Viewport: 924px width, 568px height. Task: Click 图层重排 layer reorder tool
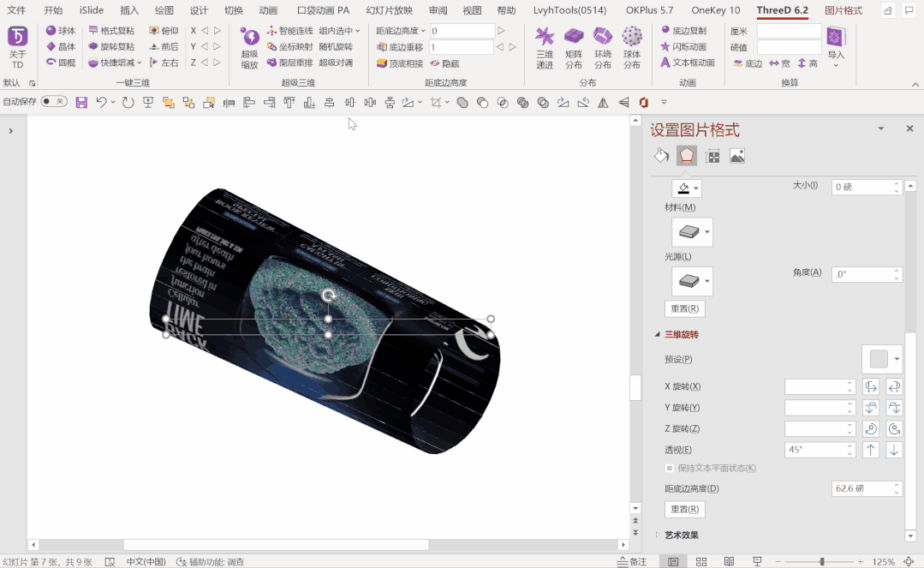[x=290, y=62]
